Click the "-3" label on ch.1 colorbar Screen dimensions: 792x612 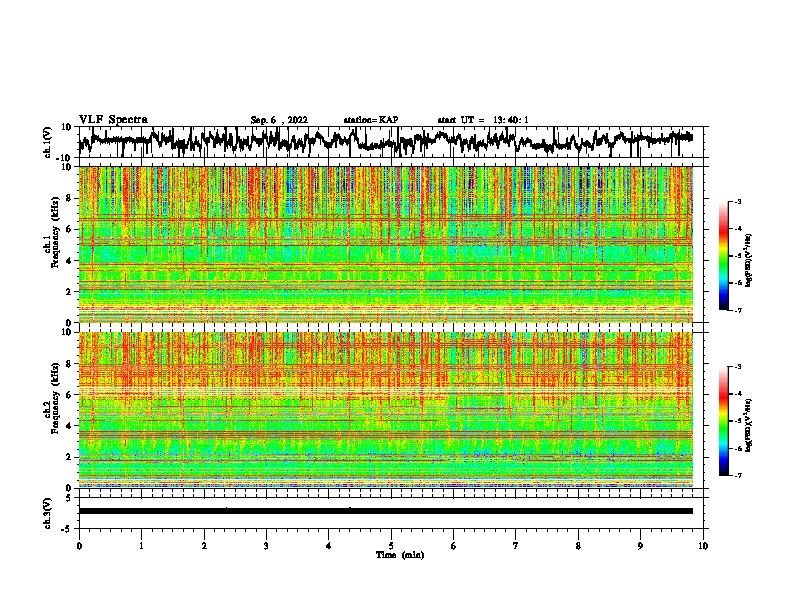pyautogui.click(x=738, y=202)
